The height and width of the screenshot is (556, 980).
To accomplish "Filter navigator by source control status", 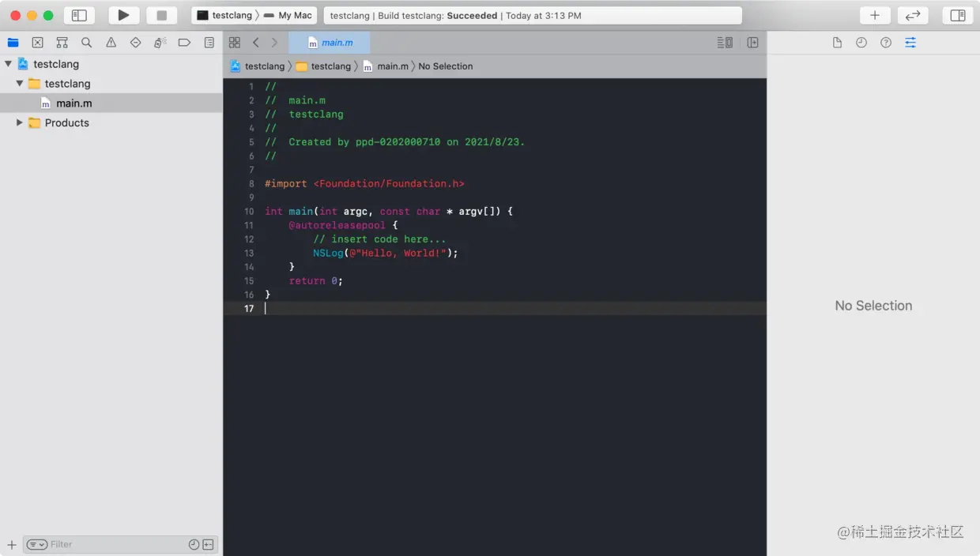I will 208,545.
